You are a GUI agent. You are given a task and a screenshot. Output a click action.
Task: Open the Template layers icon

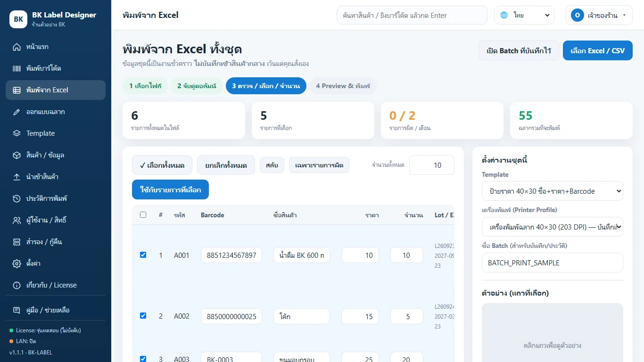17,133
